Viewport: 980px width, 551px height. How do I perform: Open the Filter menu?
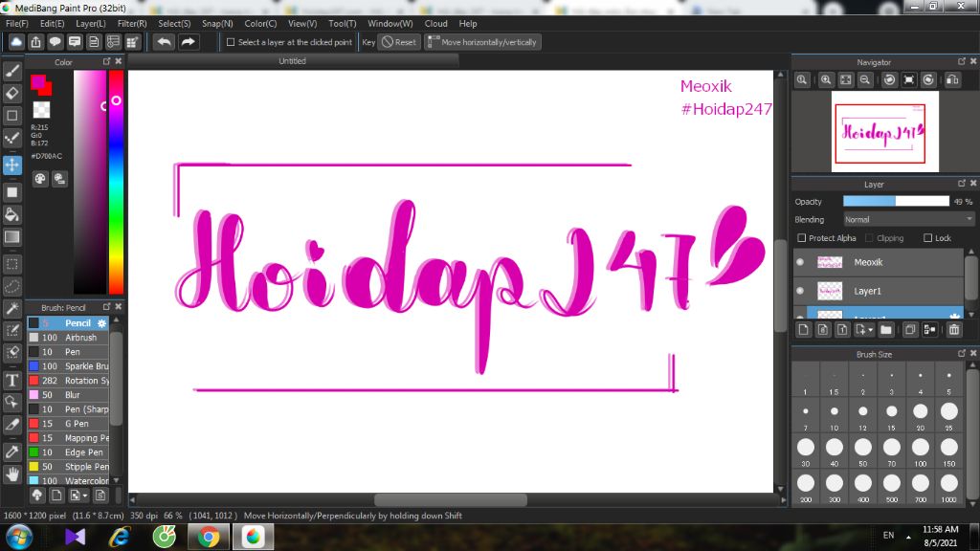[132, 23]
